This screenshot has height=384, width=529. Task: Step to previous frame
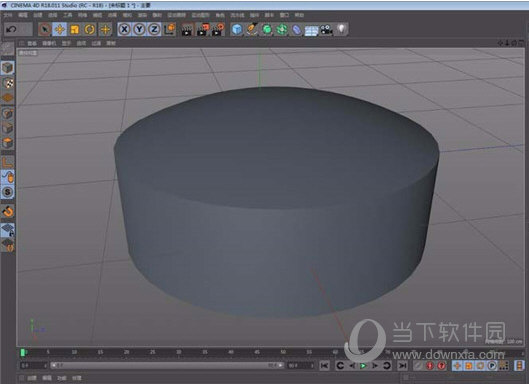click(x=352, y=366)
